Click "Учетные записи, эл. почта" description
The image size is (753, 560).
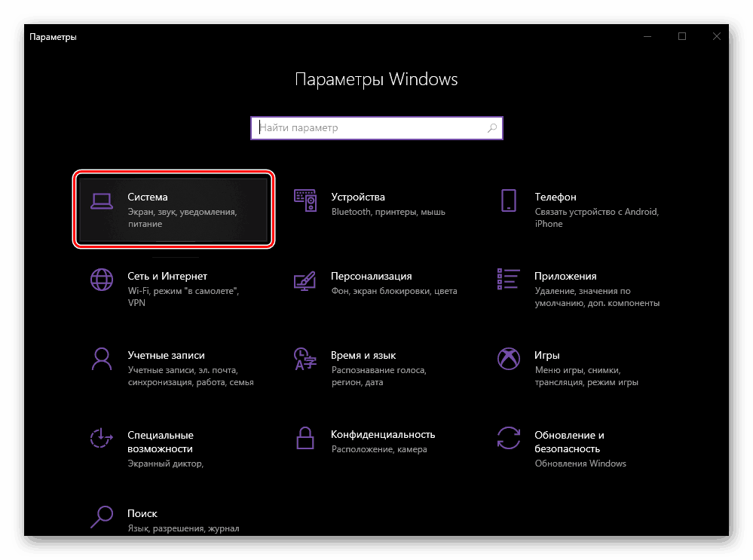pos(190,376)
